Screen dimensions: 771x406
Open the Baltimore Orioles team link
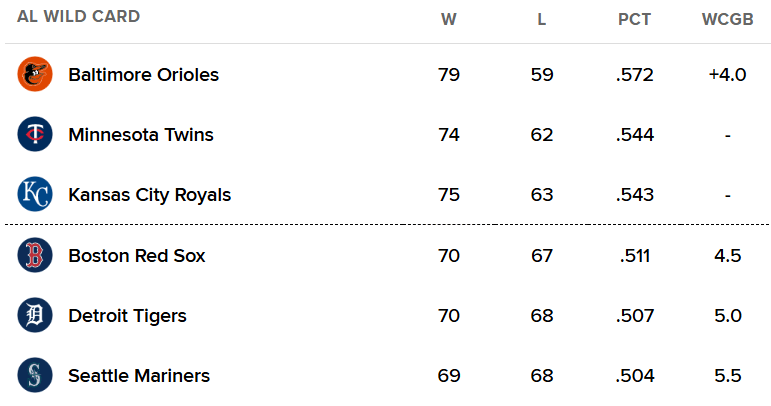(143, 74)
